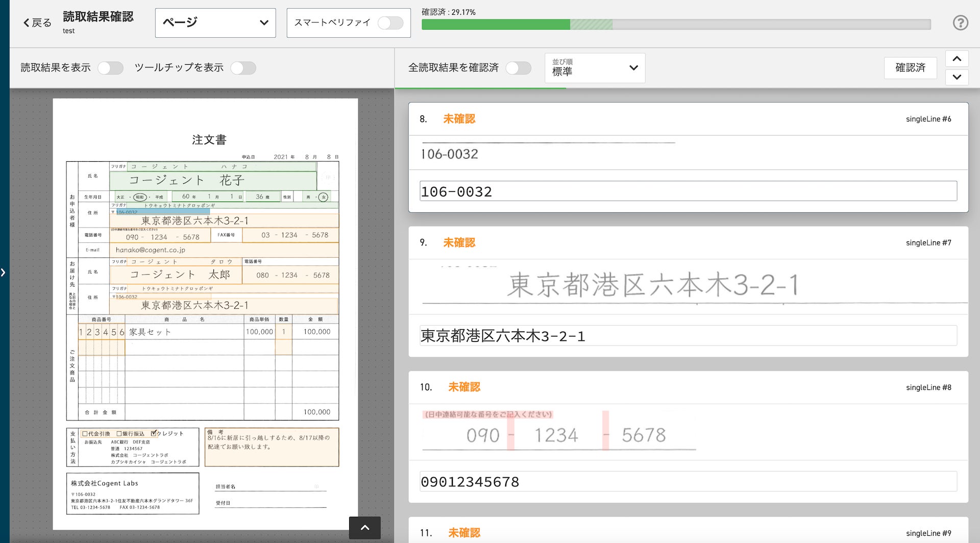
Task: Go to previous item with up chevron
Action: point(957,59)
